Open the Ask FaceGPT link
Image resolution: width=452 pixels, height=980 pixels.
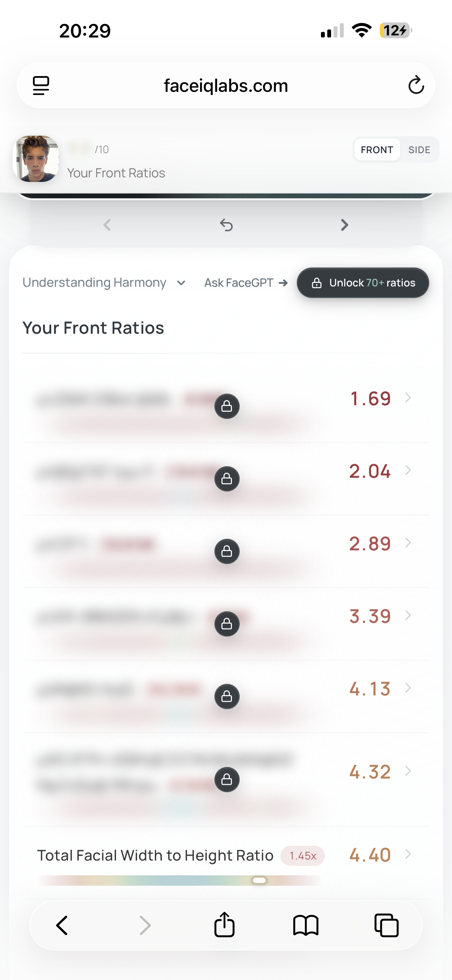[246, 283]
